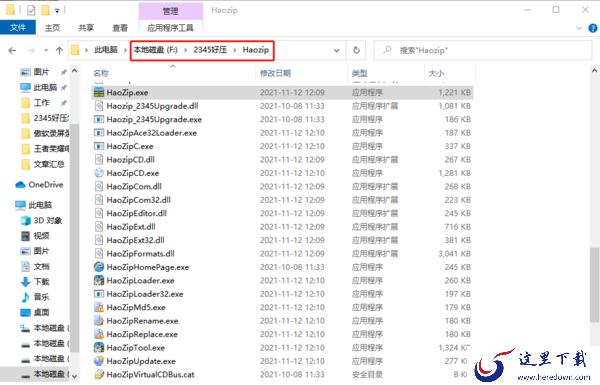Open 视频 folder in the sidebar
Screen dimensions: 600x385
coord(35,236)
